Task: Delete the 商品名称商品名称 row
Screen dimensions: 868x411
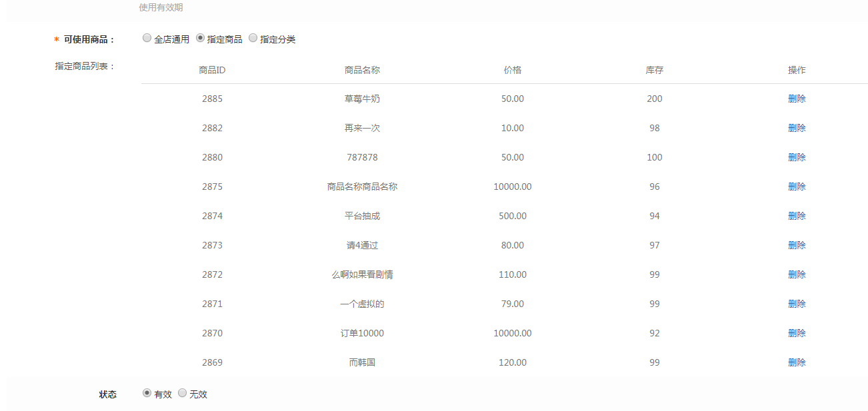Action: click(x=797, y=187)
